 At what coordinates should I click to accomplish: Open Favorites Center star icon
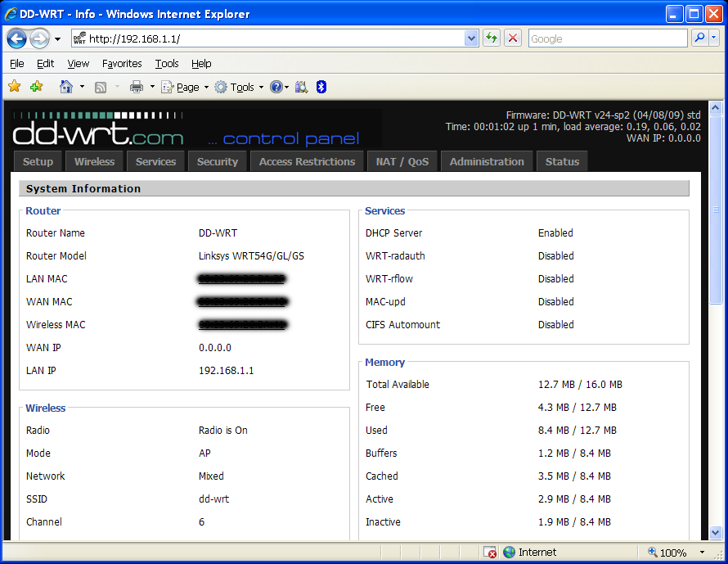(x=15, y=87)
